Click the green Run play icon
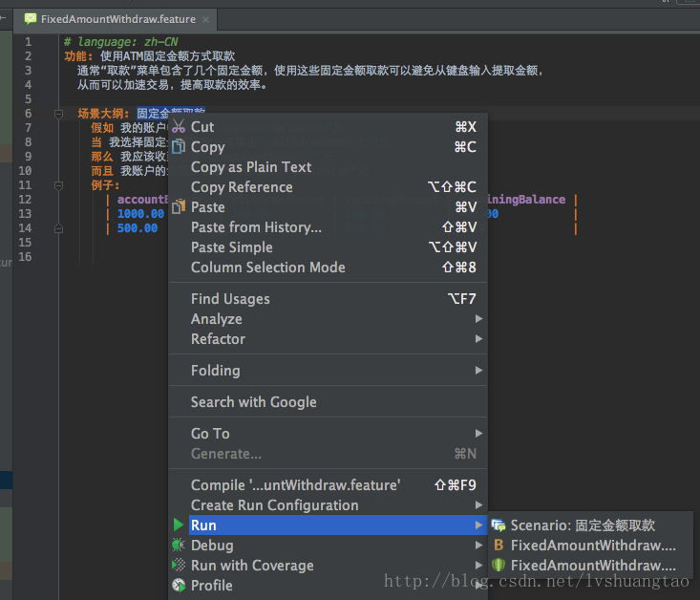Image resolution: width=700 pixels, height=600 pixels. [x=179, y=525]
